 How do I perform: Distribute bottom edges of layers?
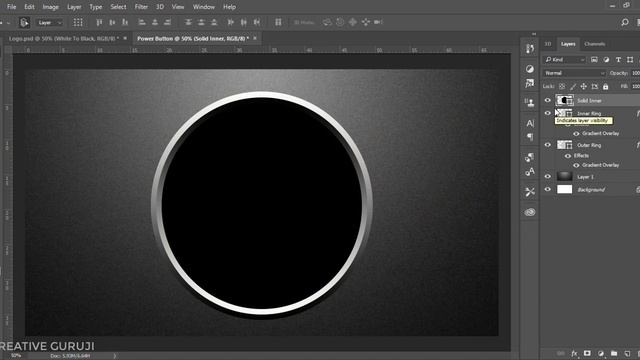(213, 22)
